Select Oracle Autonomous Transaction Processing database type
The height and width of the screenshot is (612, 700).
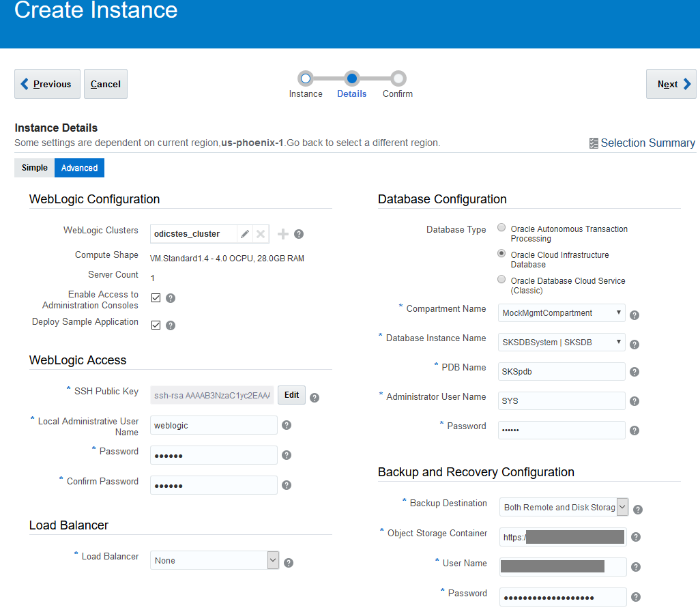[x=501, y=228]
